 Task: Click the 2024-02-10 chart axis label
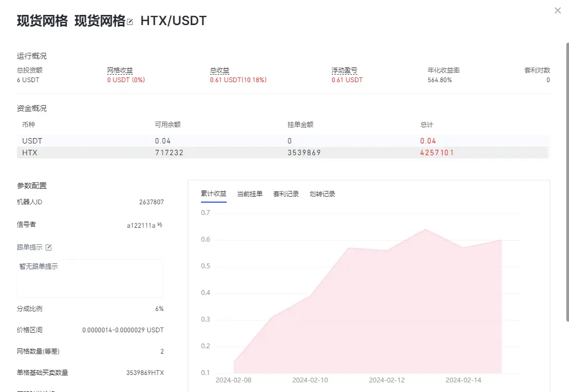(x=310, y=380)
